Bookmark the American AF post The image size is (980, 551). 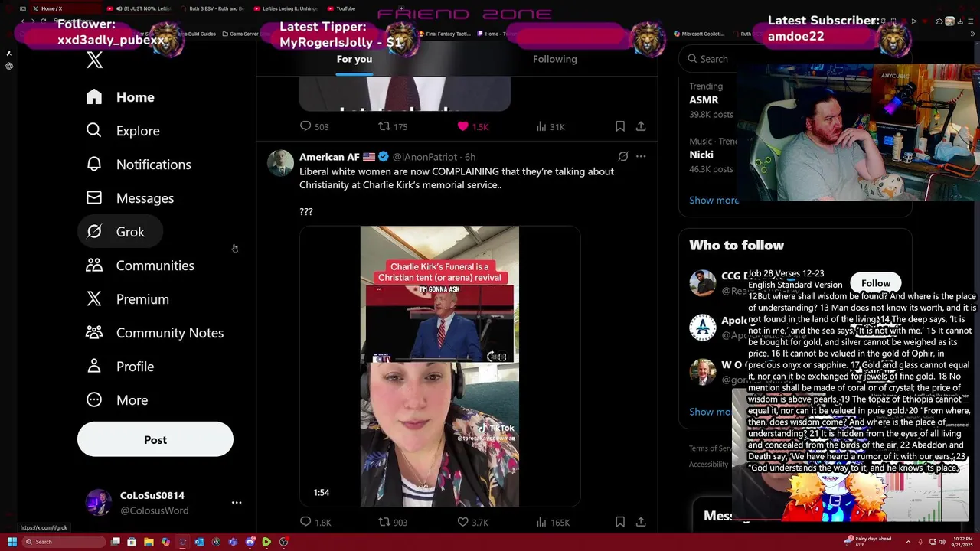620,522
